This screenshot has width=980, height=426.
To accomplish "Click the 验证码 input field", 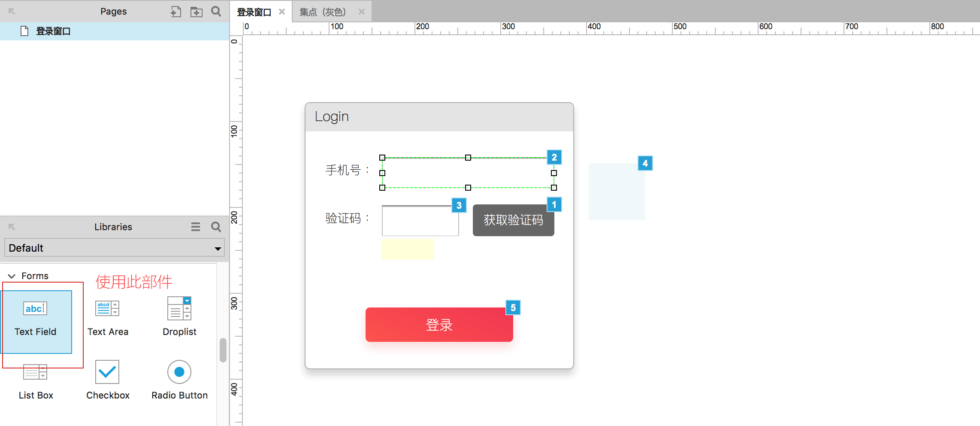I will click(x=420, y=221).
